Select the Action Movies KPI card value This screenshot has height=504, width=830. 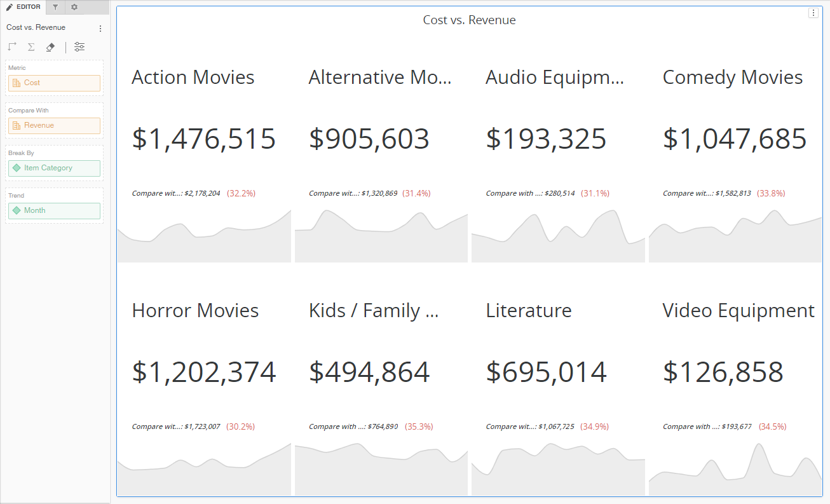[203, 139]
